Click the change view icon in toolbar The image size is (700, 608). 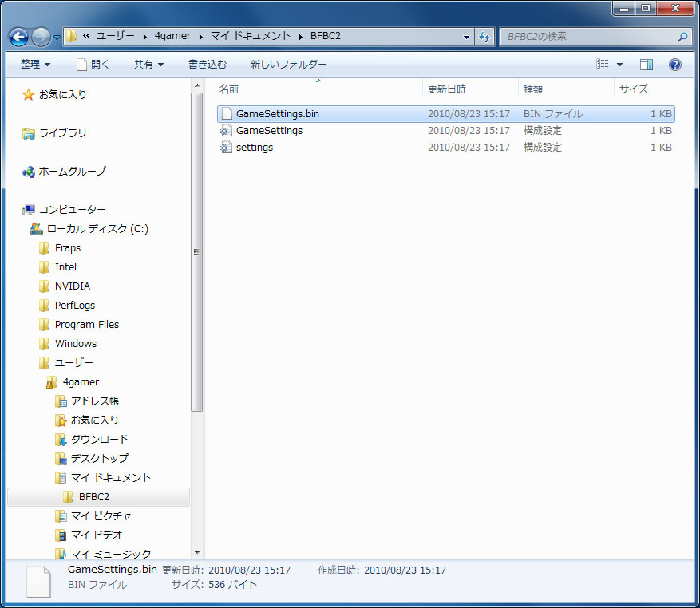(603, 65)
